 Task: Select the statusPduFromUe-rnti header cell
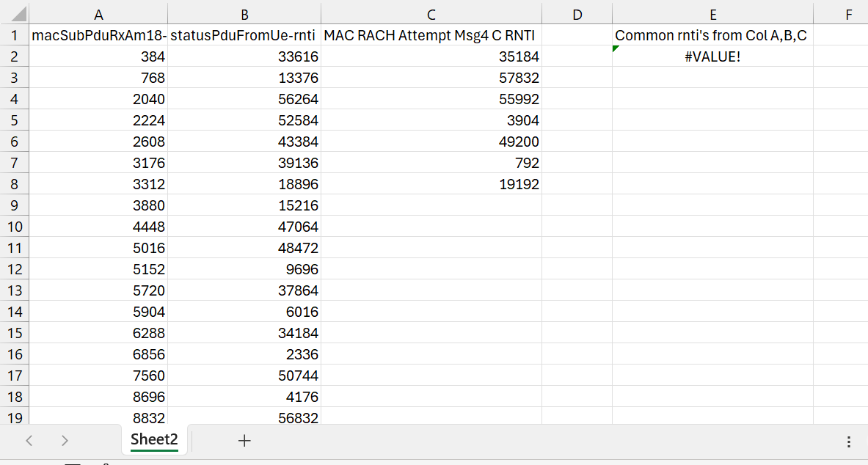pos(244,34)
